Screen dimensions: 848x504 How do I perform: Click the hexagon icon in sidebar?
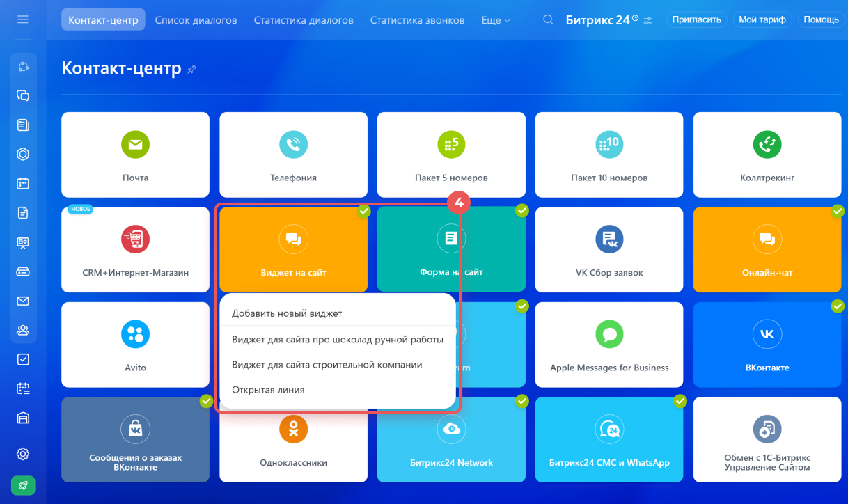23,155
